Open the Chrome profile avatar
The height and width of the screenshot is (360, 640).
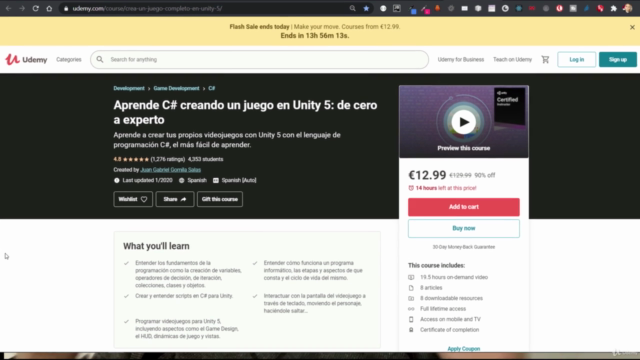pyautogui.click(x=628, y=8)
